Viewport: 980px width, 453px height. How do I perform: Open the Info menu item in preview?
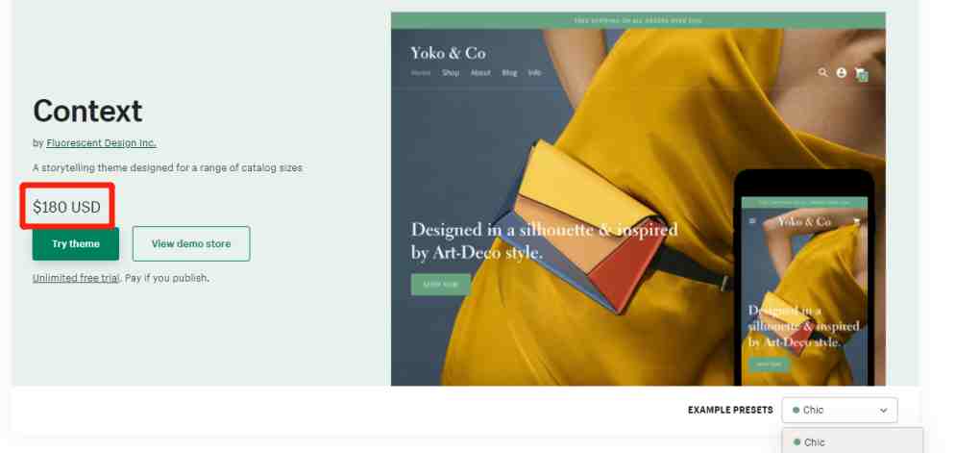pos(534,72)
